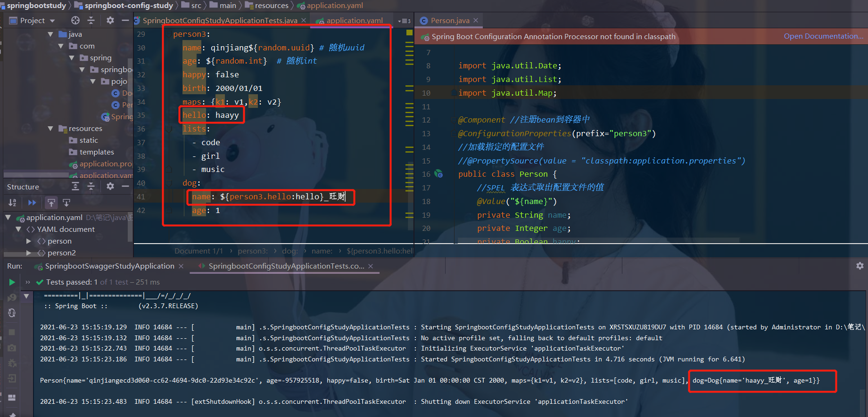868x417 pixels.
Task: Close the SpringbootConfigStudyApplicationTests.java editor tab
Action: 304,20
